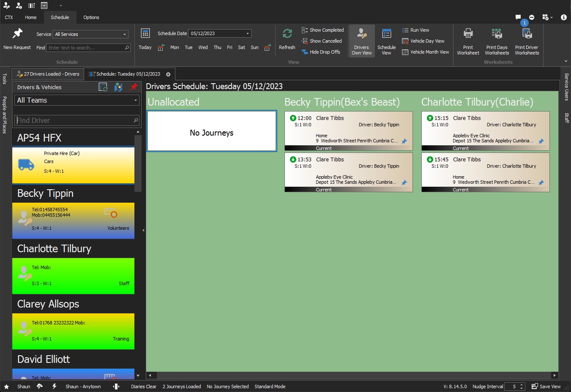Screen dimensions: 571x392
Task: Open the Service dropdown
Action: click(x=124, y=34)
